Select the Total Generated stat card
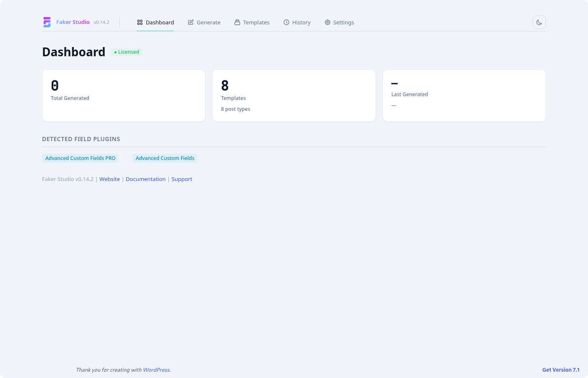The image size is (588, 378). pyautogui.click(x=124, y=96)
